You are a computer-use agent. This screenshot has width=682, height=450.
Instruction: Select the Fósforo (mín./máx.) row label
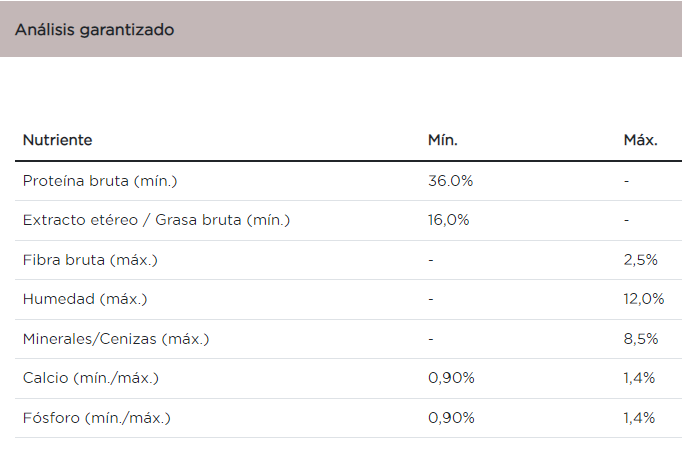97,418
